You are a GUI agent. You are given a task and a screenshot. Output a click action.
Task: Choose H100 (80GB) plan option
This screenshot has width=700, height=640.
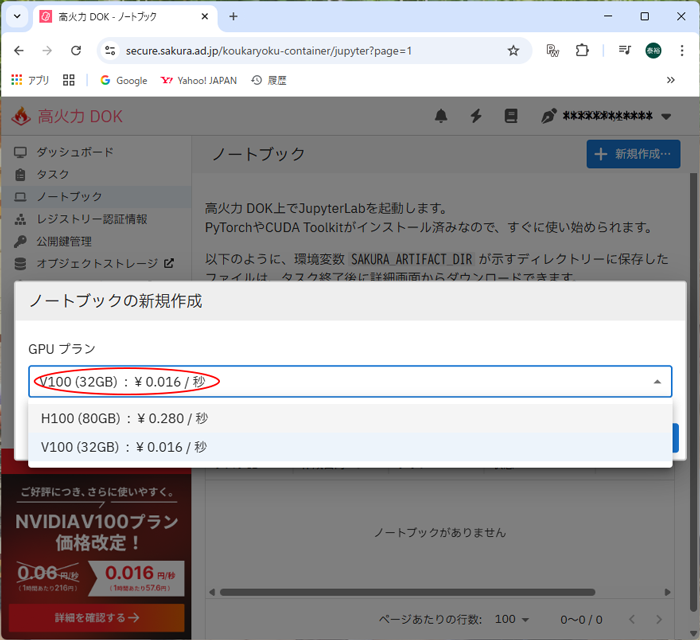click(x=350, y=419)
